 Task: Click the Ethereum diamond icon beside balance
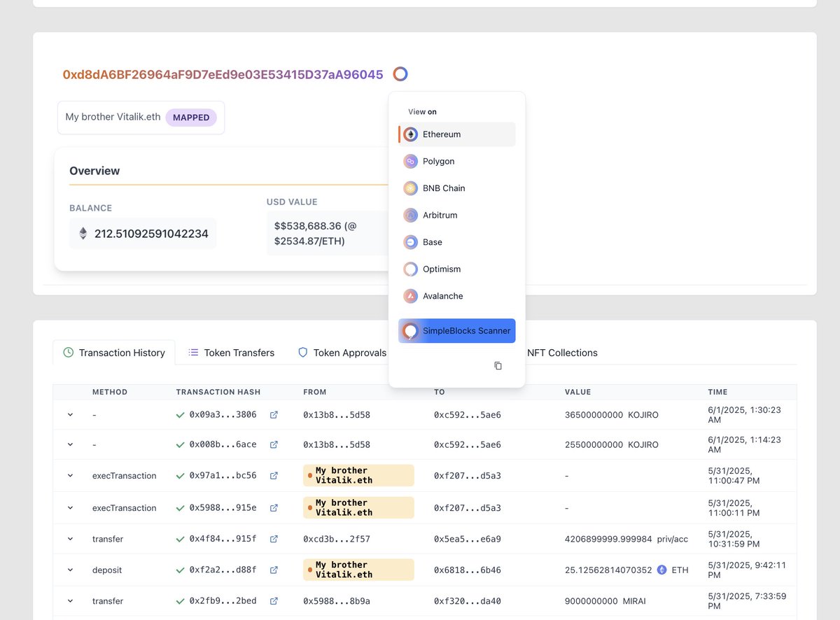[x=83, y=234]
